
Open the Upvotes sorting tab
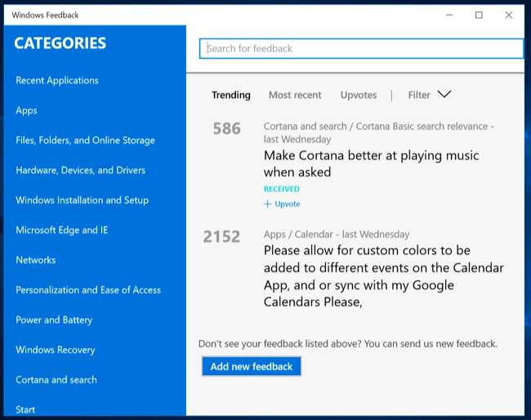point(359,96)
